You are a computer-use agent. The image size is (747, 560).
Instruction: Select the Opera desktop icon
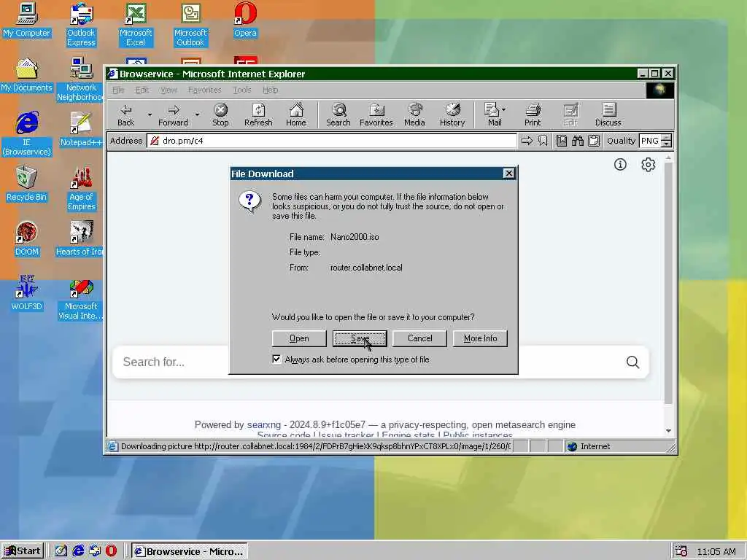point(245,20)
